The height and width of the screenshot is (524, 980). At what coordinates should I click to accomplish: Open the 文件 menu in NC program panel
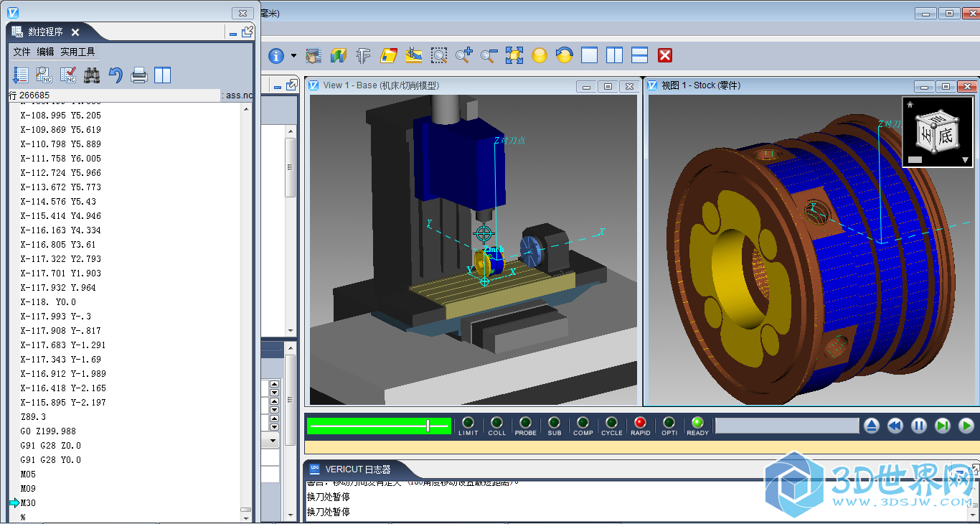coord(22,52)
